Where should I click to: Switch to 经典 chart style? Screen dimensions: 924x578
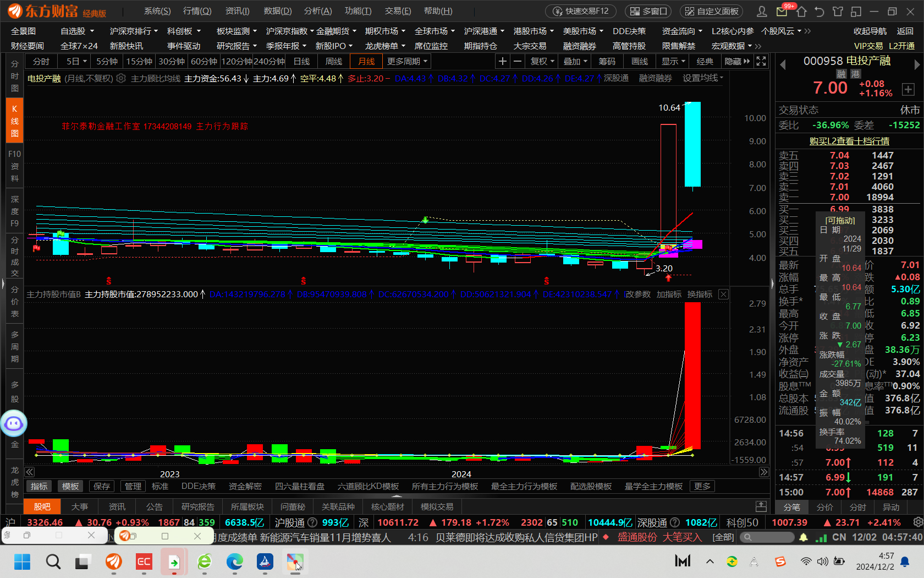705,61
